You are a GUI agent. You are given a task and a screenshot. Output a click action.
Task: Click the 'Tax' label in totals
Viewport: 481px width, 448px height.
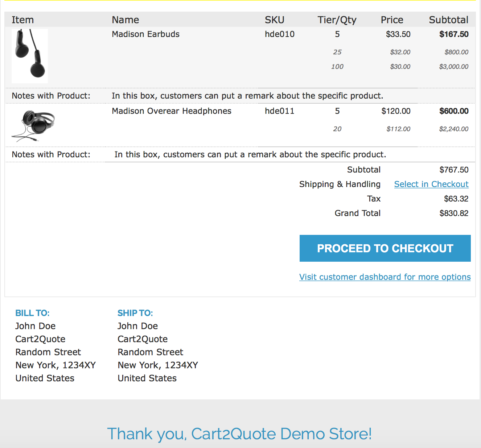coord(374,199)
